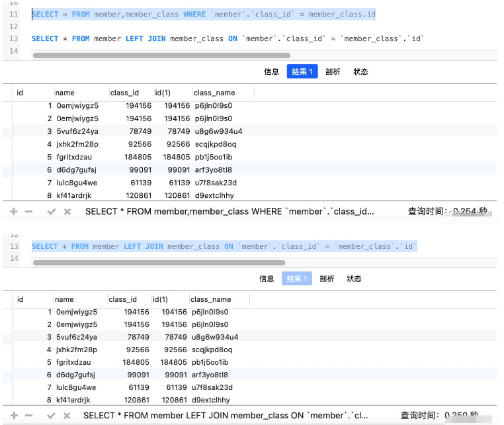Add a record in the lower result grid
Viewport: 504px width, 425px height.
tap(14, 416)
